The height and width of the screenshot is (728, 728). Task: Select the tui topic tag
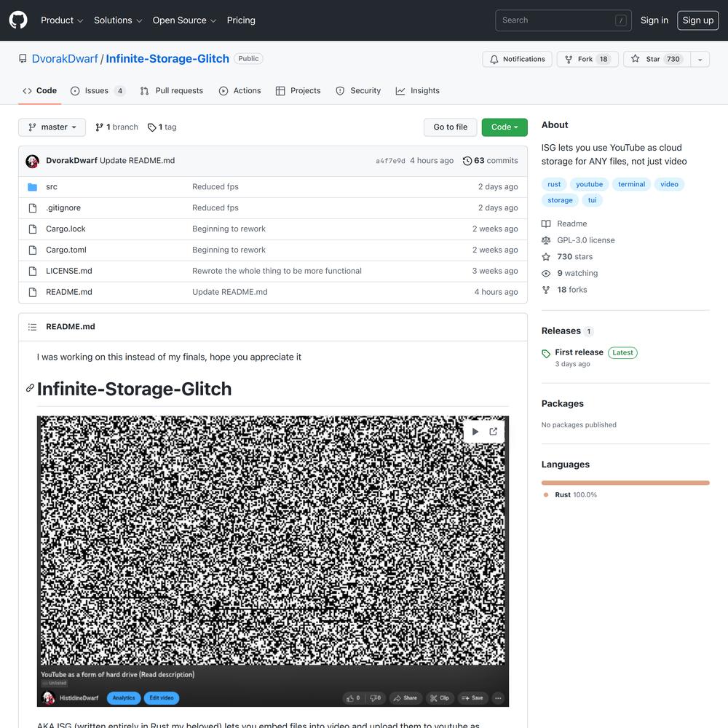[x=593, y=200]
